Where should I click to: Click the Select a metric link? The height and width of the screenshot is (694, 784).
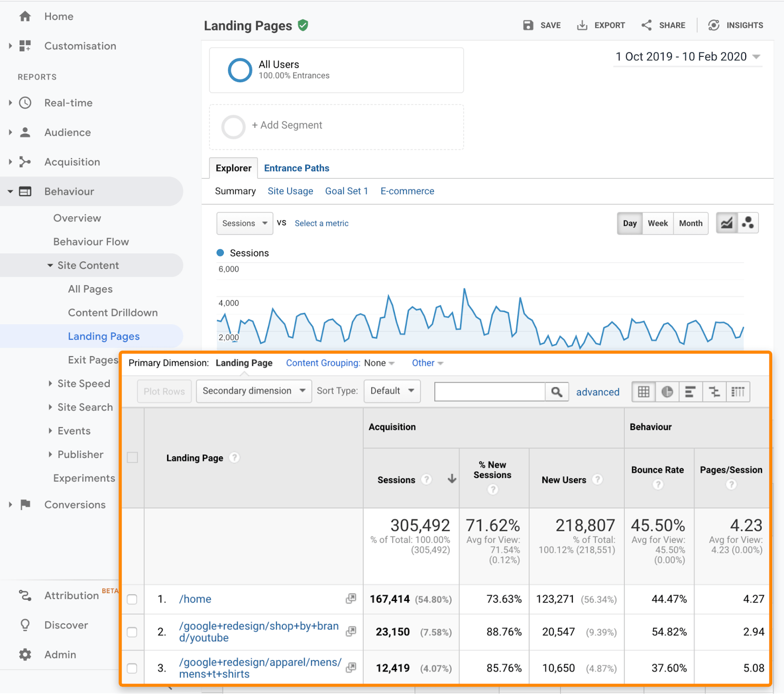coord(321,223)
